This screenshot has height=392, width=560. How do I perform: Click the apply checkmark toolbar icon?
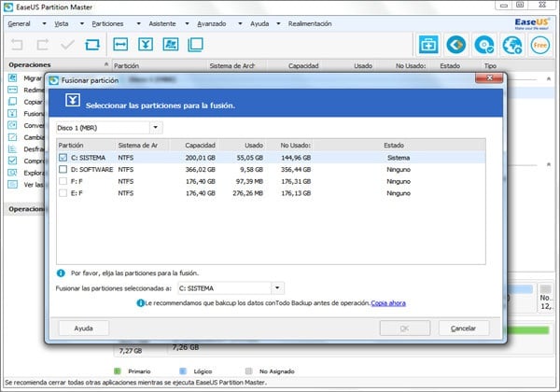point(67,45)
